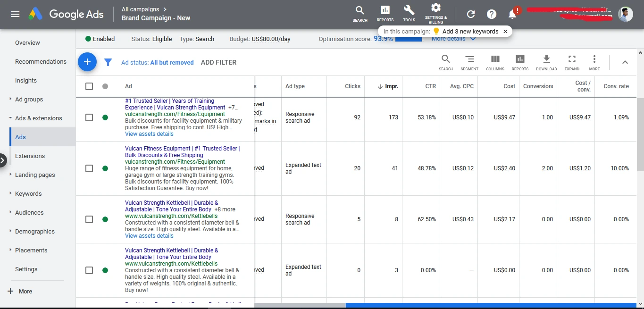Screen dimensions: 644x309
Task: Click the #1 Trusted Seller ad headline
Action: coord(175,104)
